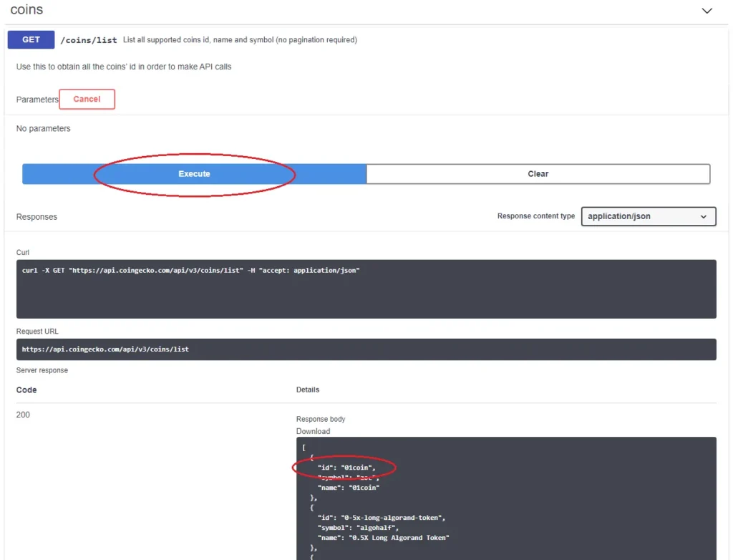The width and height of the screenshot is (733, 560).
Task: Click the "01coin" id value in response
Action: point(358,468)
